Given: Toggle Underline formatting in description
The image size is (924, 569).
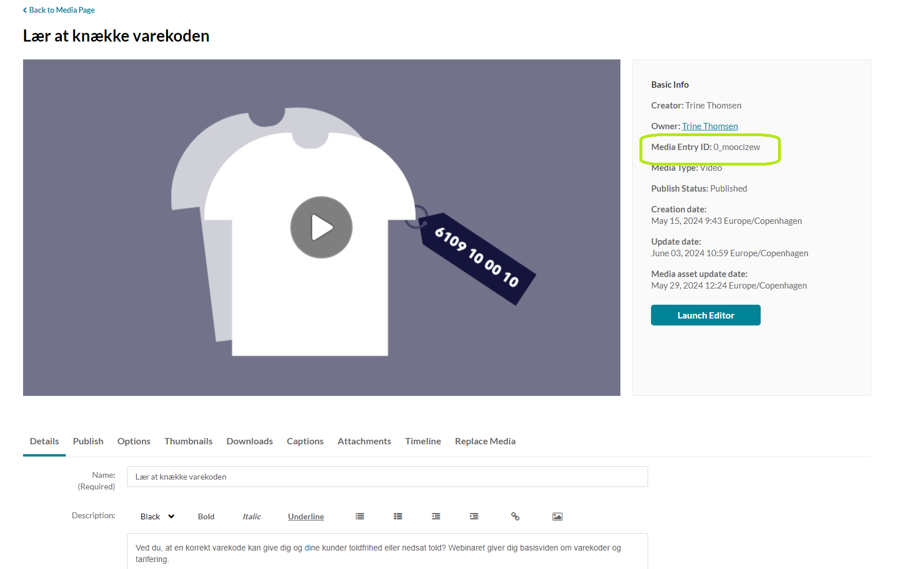Looking at the screenshot, I should tap(306, 516).
